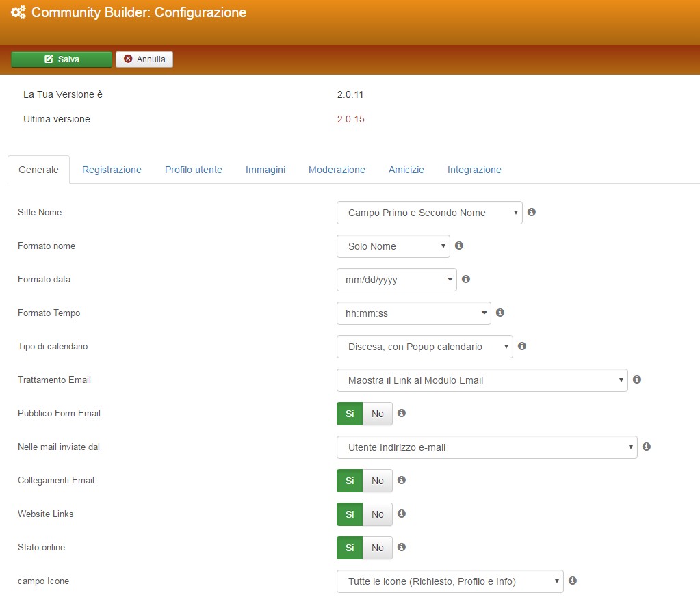
Task: Select the Generale tab
Action: coord(38,170)
